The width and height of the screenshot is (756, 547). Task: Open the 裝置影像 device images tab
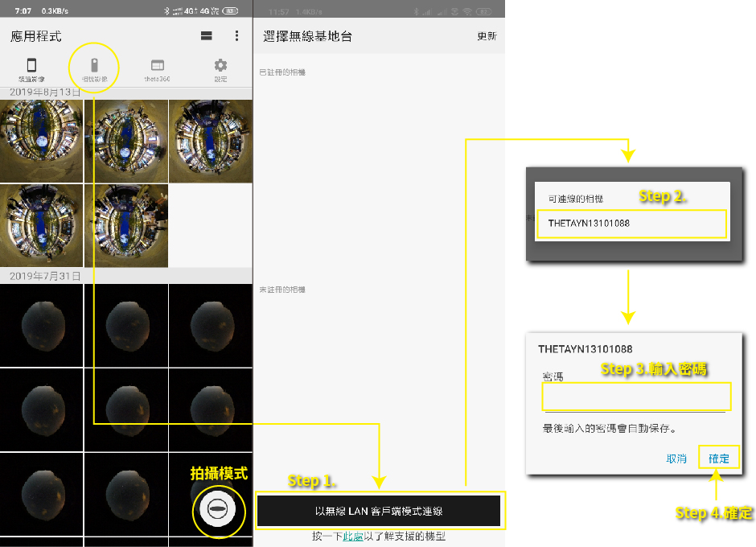(x=31, y=69)
